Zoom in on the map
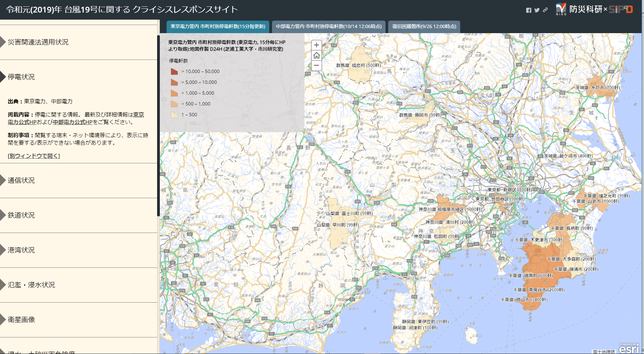The height and width of the screenshot is (354, 644). click(316, 45)
